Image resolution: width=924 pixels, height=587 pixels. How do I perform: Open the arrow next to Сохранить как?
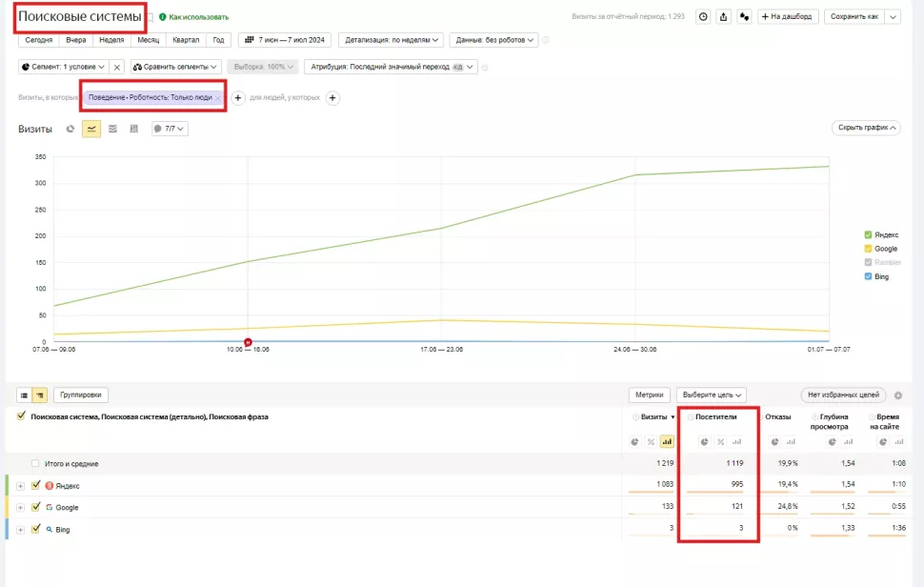point(894,16)
